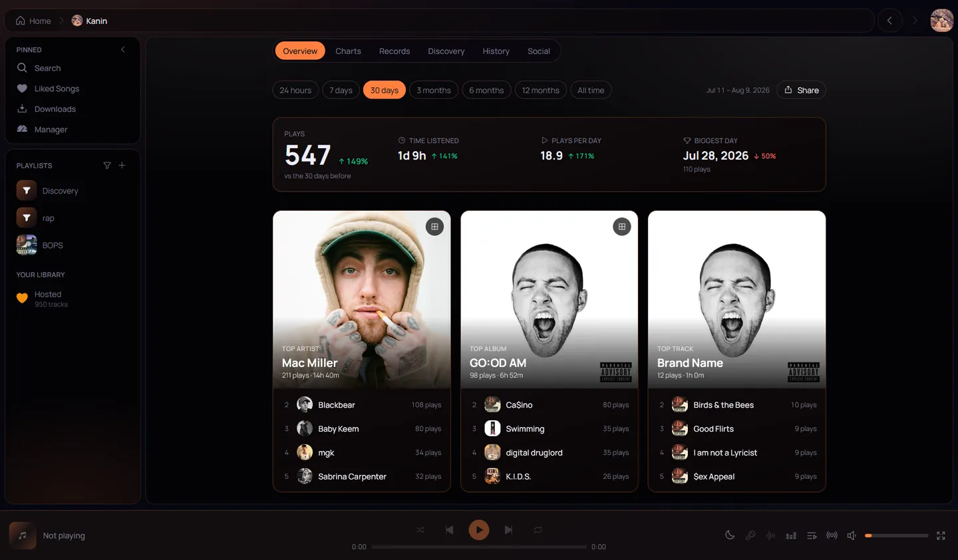This screenshot has width=958, height=560.
Task: Open Search in the pinned sidebar
Action: click(x=73, y=68)
